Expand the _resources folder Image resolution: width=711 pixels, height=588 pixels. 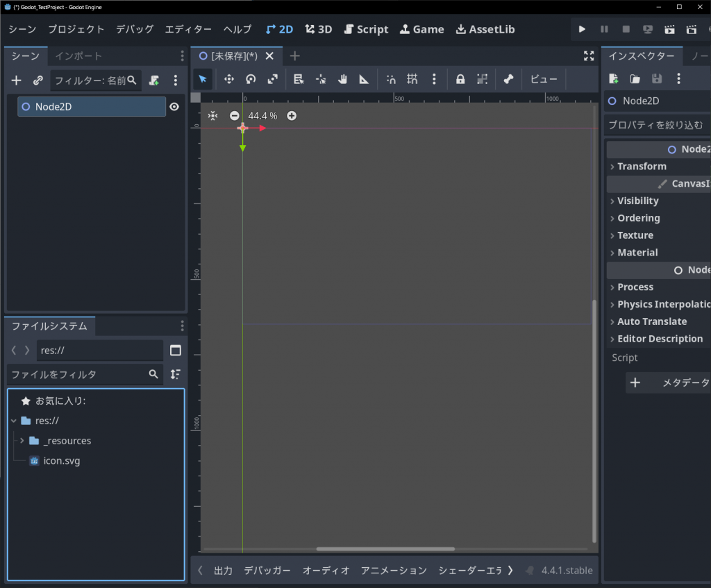pyautogui.click(x=22, y=441)
